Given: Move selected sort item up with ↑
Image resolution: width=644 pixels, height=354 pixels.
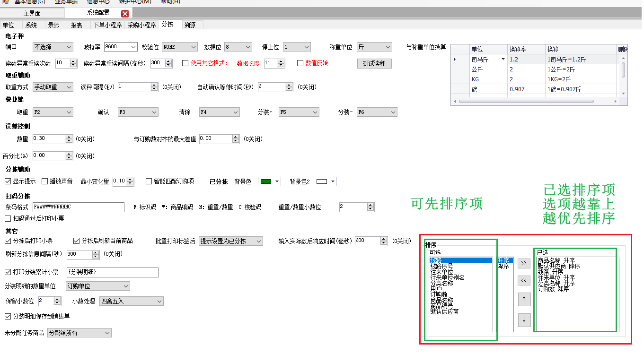Looking at the screenshot, I should (524, 299).
